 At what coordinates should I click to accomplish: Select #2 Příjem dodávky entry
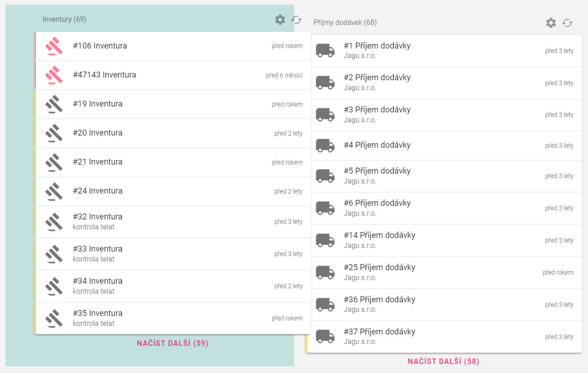click(x=444, y=83)
